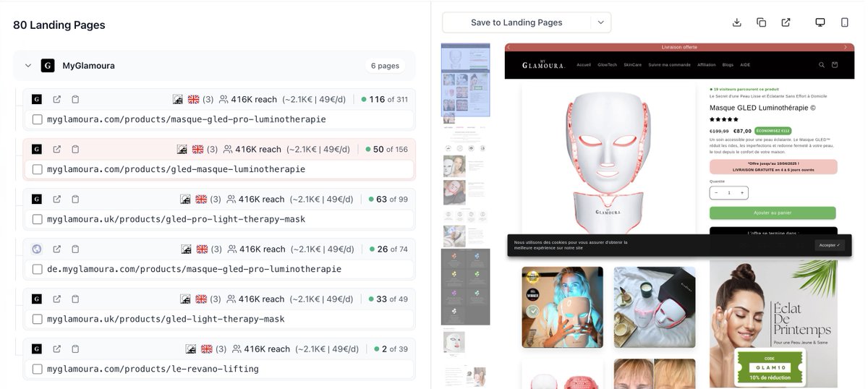Switch preview to desktop view
Screen dimensions: 868x389
click(820, 22)
